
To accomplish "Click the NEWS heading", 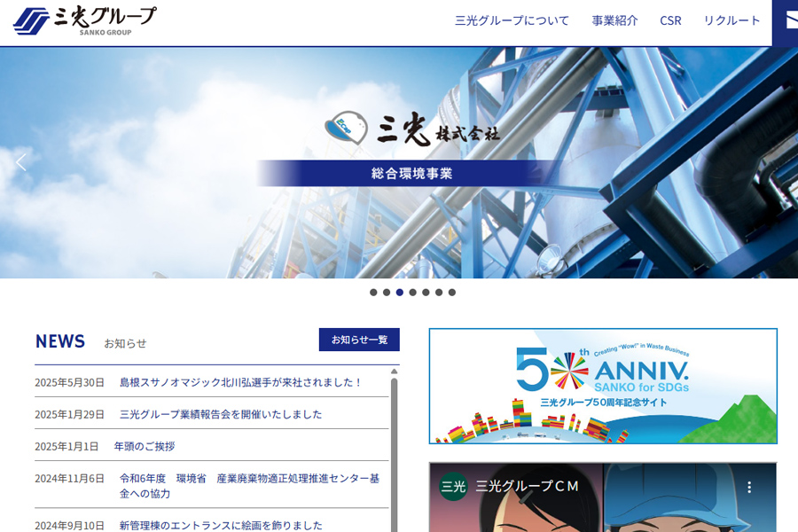I will [x=60, y=341].
